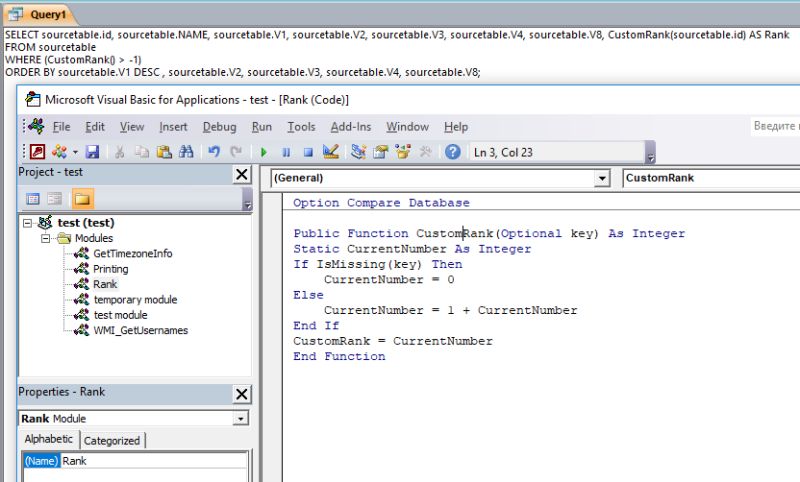Switch to the Alphabetic properties tab
This screenshot has width=800, height=482.
click(48, 439)
